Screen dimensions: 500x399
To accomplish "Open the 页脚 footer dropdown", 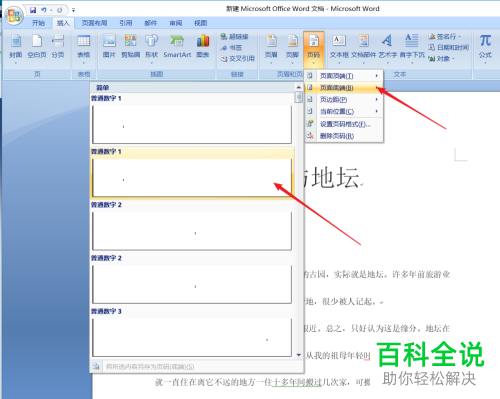I will (292, 48).
